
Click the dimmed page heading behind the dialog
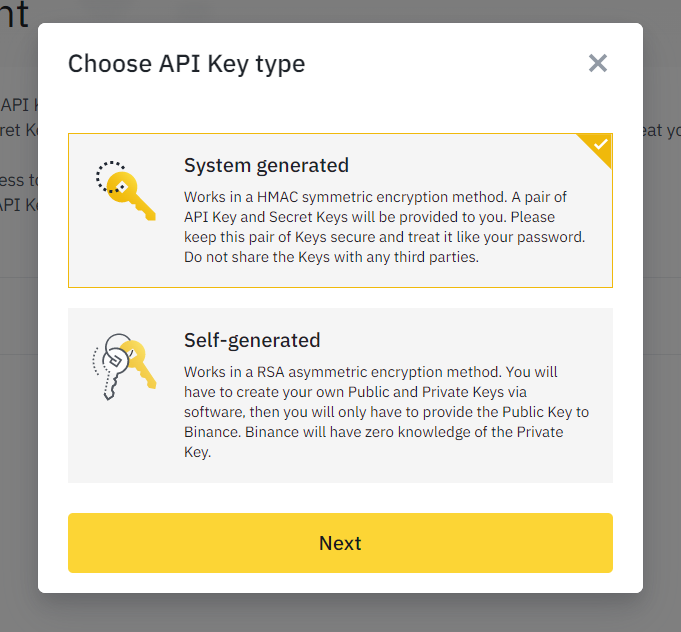[15, 14]
